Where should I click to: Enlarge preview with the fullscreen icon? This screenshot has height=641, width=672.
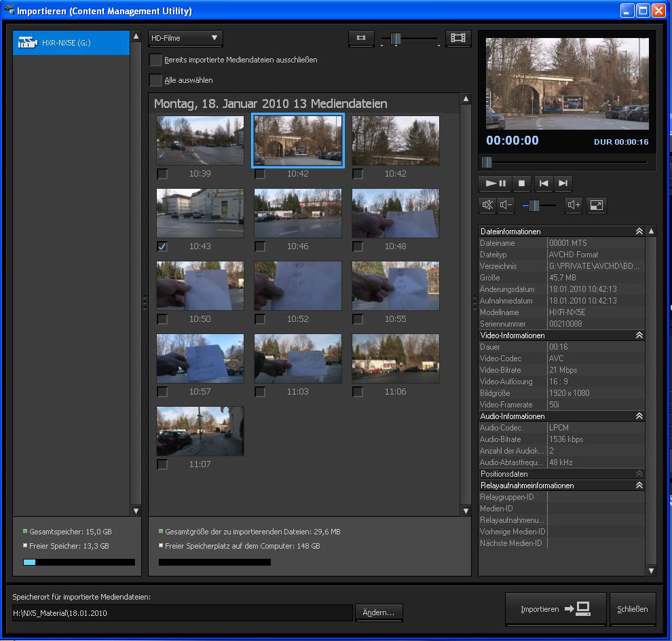pyautogui.click(x=596, y=205)
